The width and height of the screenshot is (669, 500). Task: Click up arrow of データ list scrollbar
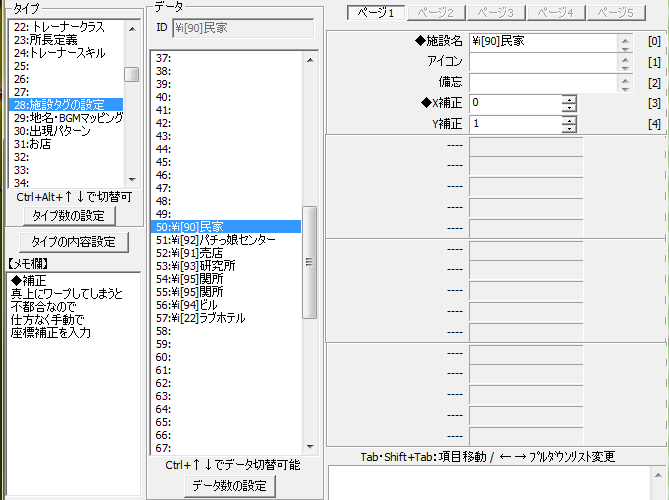[x=310, y=60]
